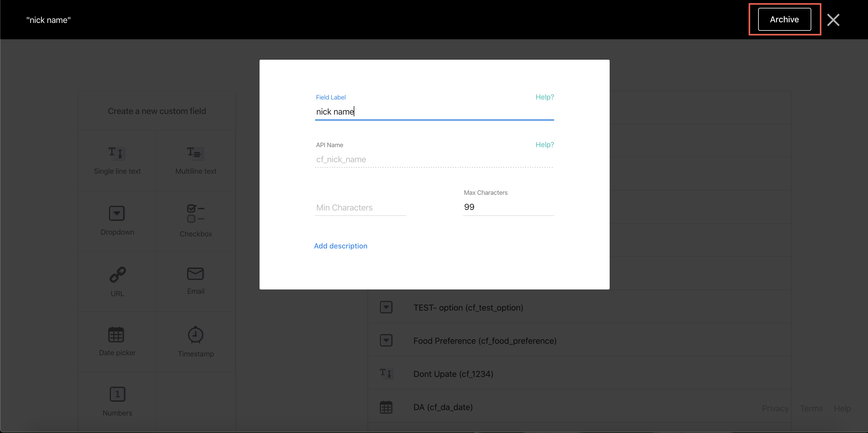Select the Date picker calendar icon
868x433 pixels.
tap(116, 335)
